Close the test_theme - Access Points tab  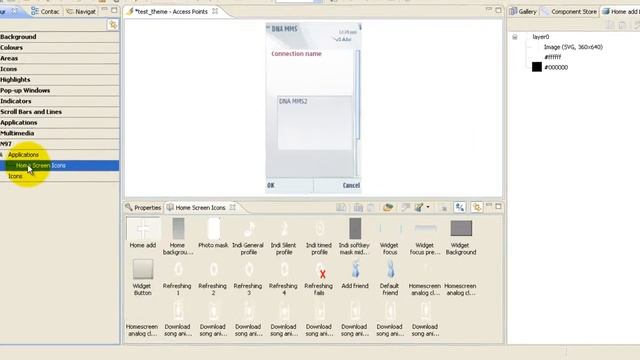215,11
